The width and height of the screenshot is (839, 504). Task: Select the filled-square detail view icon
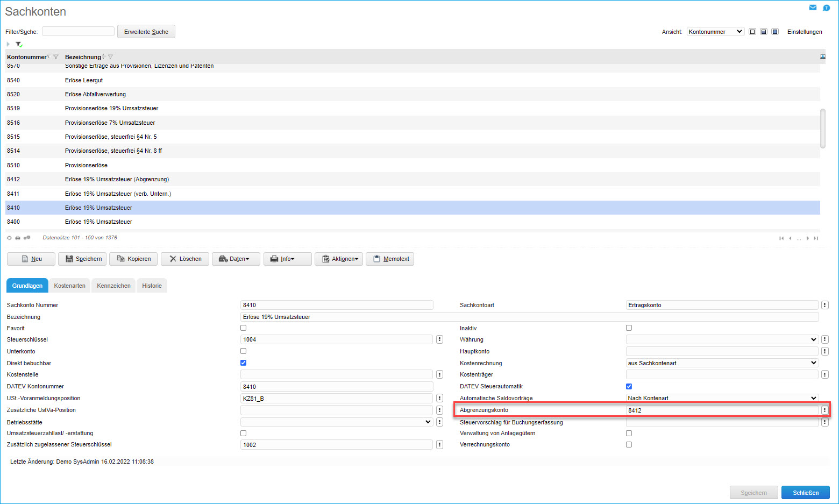point(775,32)
